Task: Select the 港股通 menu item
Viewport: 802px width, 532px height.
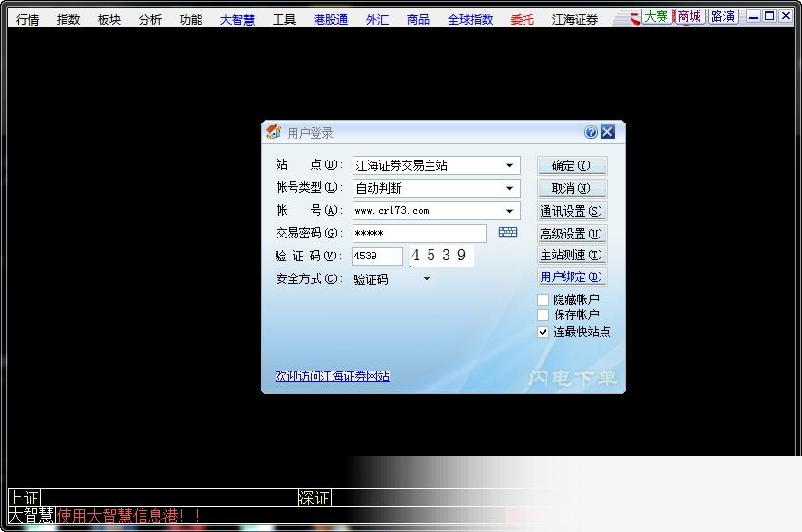Action: [x=331, y=19]
